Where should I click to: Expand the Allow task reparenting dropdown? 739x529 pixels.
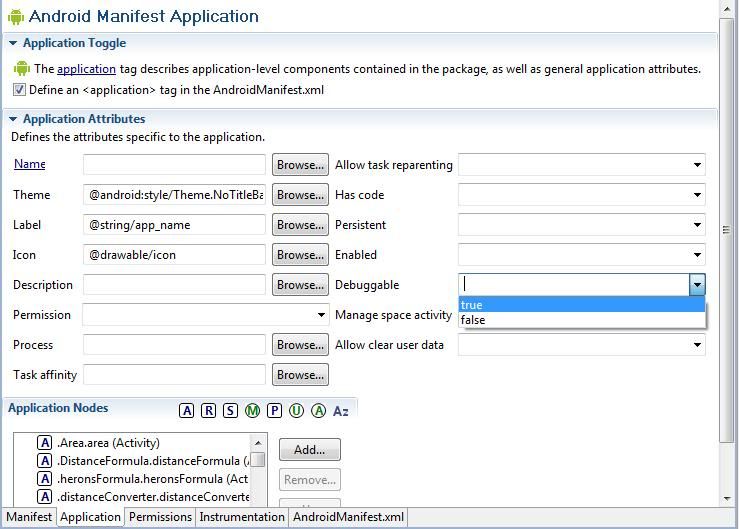click(696, 165)
